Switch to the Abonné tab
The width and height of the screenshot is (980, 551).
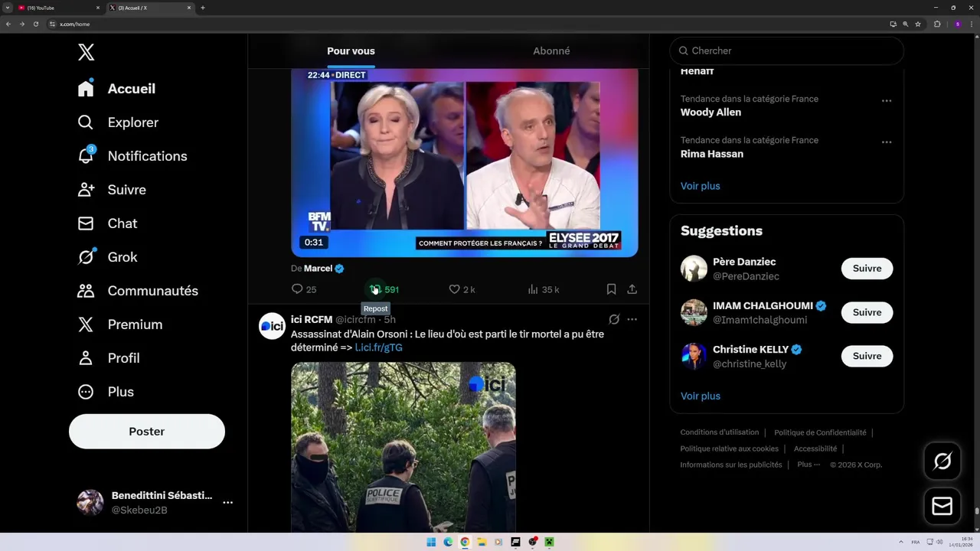point(551,51)
